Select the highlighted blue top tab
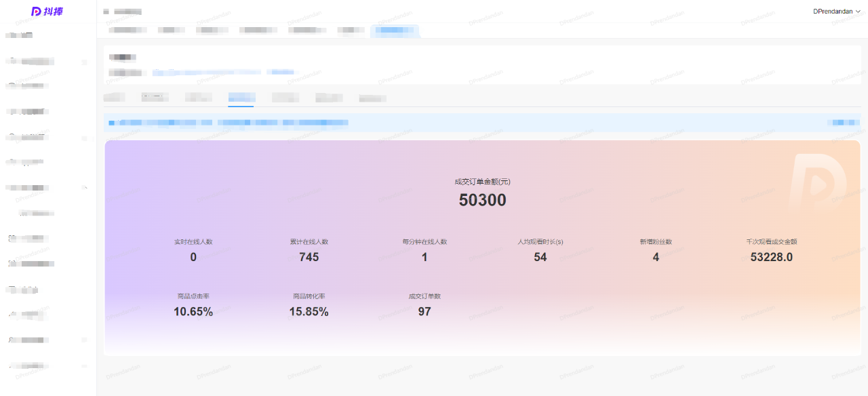 pos(395,30)
